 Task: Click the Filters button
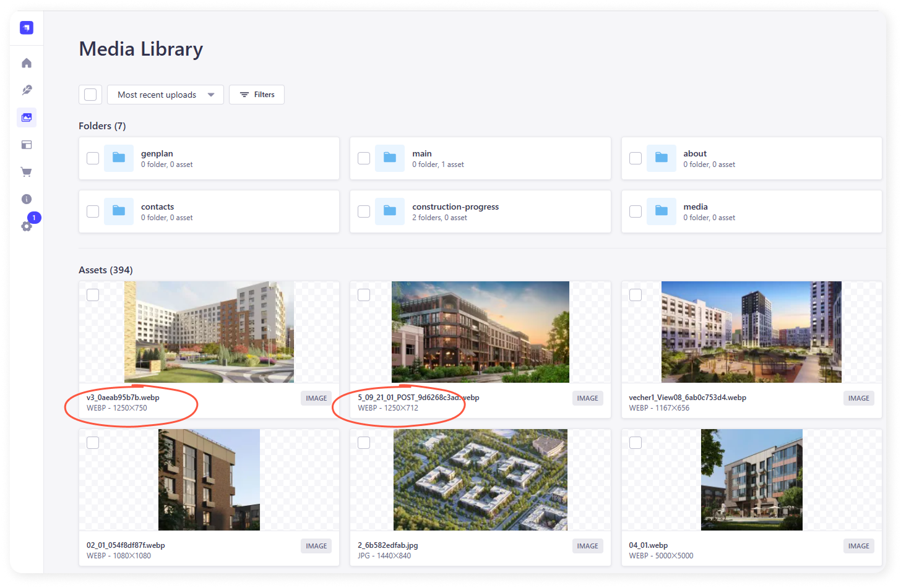[x=257, y=95]
